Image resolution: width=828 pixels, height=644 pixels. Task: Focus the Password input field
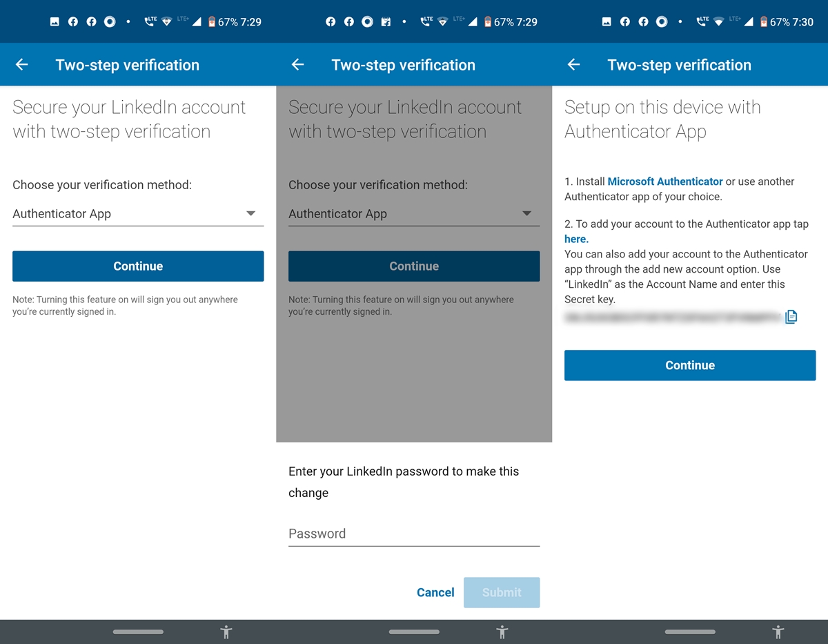[x=414, y=534]
